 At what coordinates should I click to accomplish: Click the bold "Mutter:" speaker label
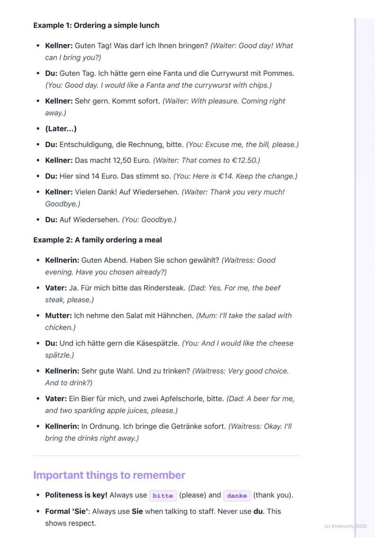[x=58, y=316]
